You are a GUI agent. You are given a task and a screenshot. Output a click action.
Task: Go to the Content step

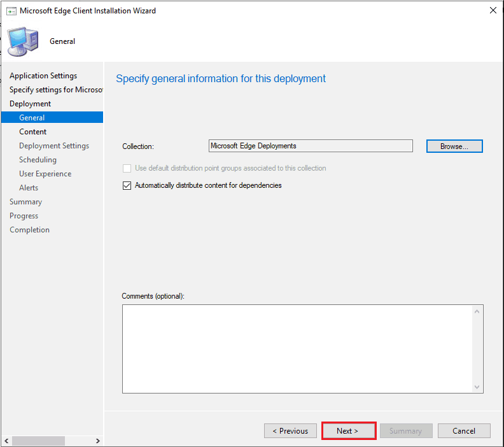click(33, 132)
